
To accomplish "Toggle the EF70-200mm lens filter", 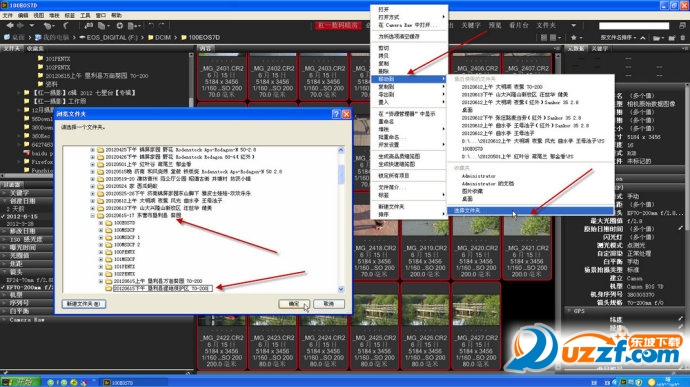I will 27,287.
